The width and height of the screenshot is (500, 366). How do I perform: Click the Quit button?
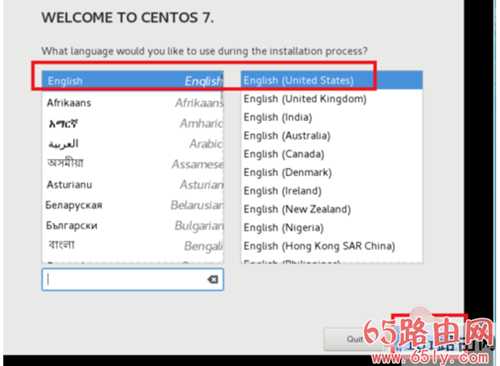point(354,339)
